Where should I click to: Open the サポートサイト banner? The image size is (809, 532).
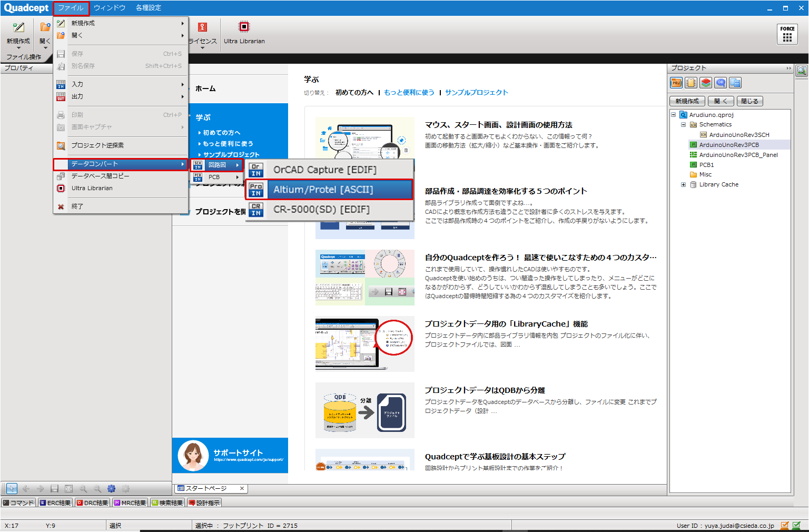point(230,456)
